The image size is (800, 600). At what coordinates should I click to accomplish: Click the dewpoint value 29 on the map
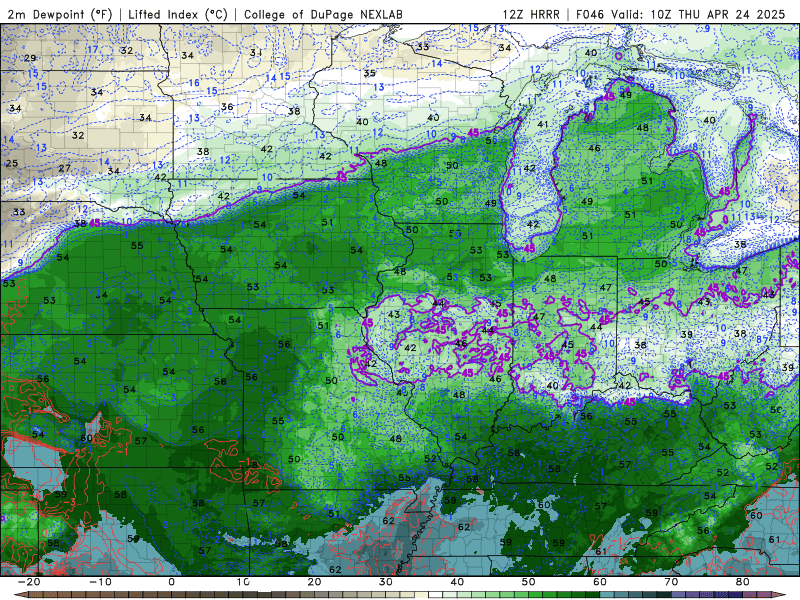[30, 58]
